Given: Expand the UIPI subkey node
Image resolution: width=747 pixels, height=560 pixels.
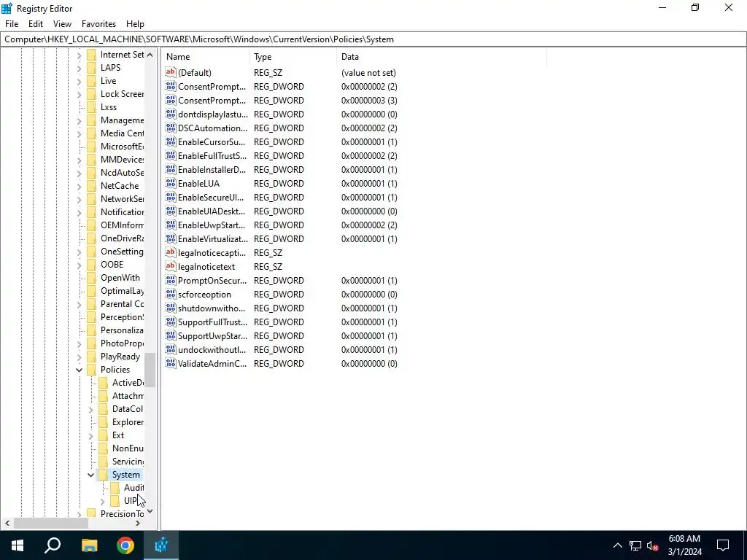Looking at the screenshot, I should tap(102, 501).
